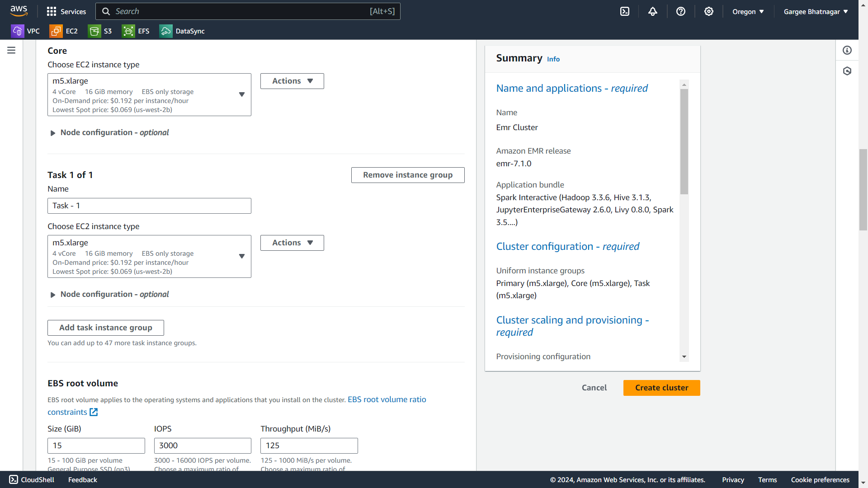Open the settings gear icon

(709, 12)
